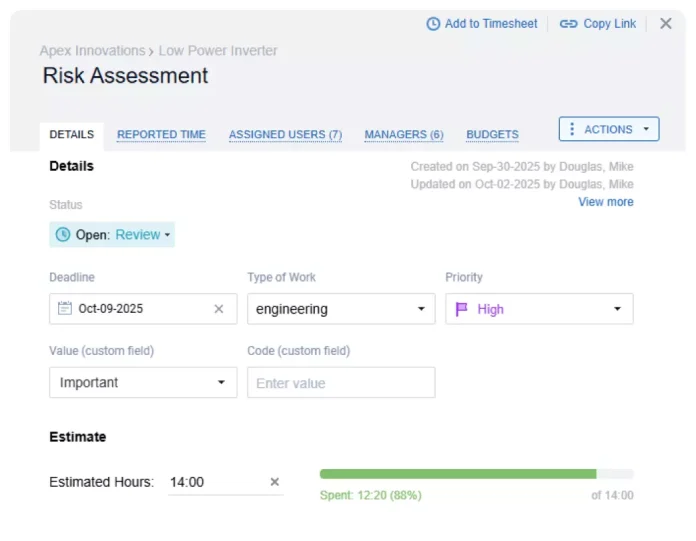The width and height of the screenshot is (696, 541).
Task: Click the clock icon in the Open status badge
Action: [63, 234]
